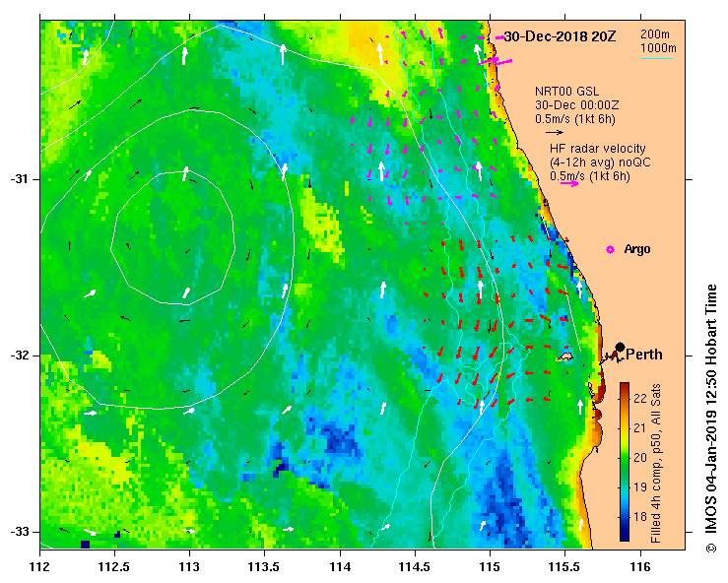
Task: Click the HF radar velocity label
Action: [x=598, y=149]
